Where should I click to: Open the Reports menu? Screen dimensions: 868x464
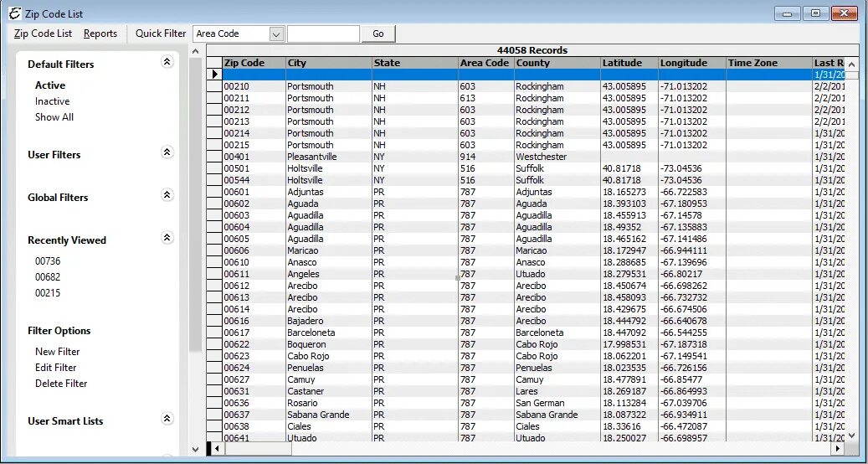tap(100, 34)
